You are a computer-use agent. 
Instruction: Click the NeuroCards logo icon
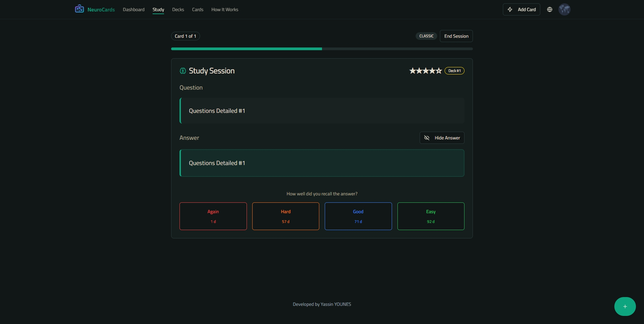click(79, 9)
